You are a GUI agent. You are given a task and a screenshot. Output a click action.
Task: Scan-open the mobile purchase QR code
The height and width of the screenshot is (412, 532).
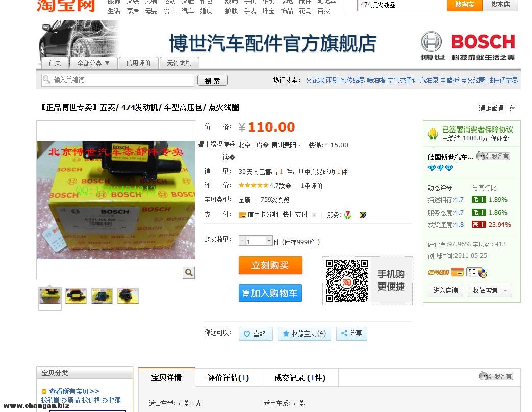tap(347, 281)
